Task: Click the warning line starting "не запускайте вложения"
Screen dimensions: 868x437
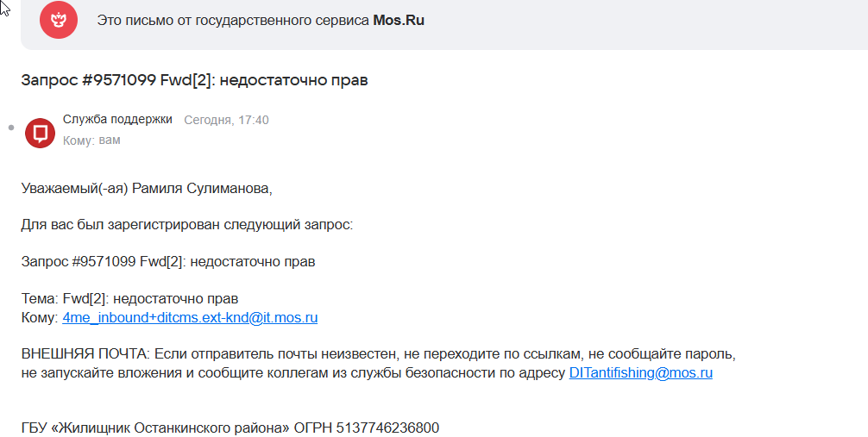Action: click(x=367, y=372)
